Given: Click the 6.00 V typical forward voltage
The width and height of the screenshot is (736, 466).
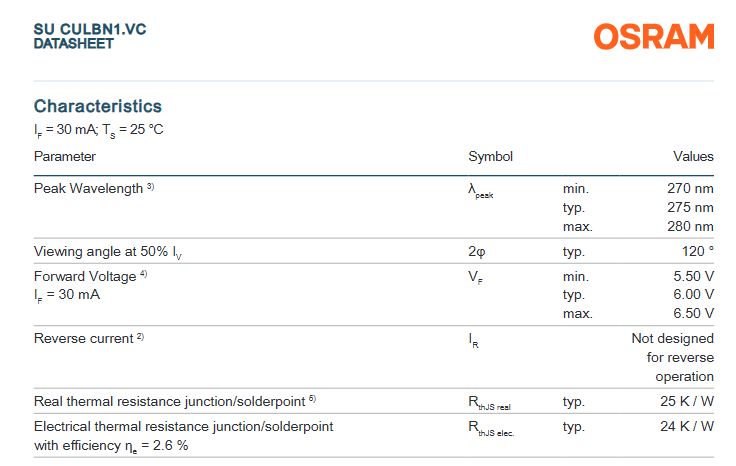Looking at the screenshot, I should coord(694,295).
